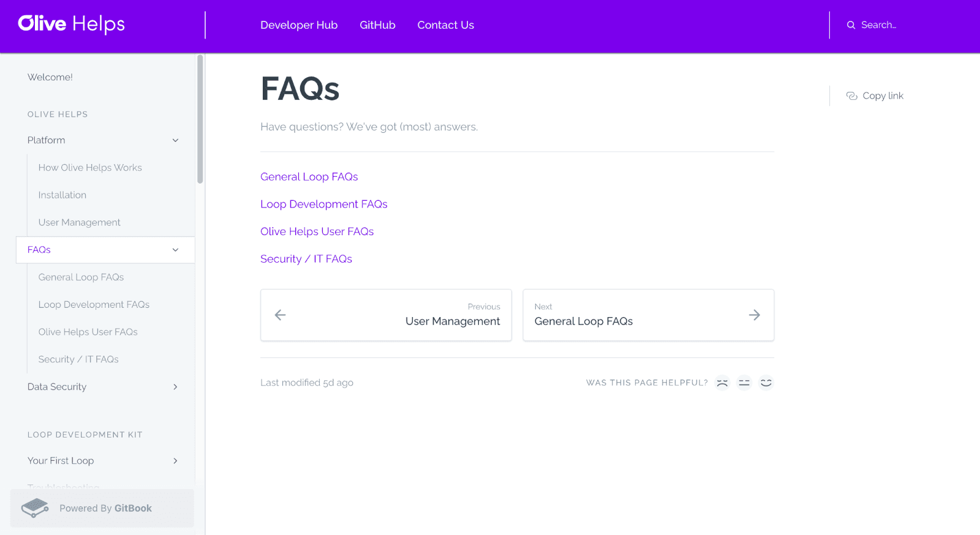Click the WAS THIS PAGE HELPFUL? label
Screen dimensions: 980x535
tap(647, 383)
